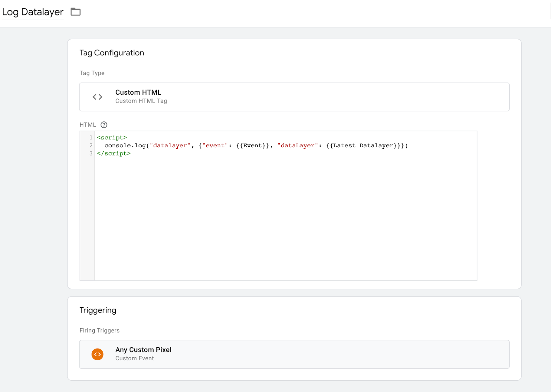
Task: Click the folder icon beside the tag name
Action: click(75, 12)
